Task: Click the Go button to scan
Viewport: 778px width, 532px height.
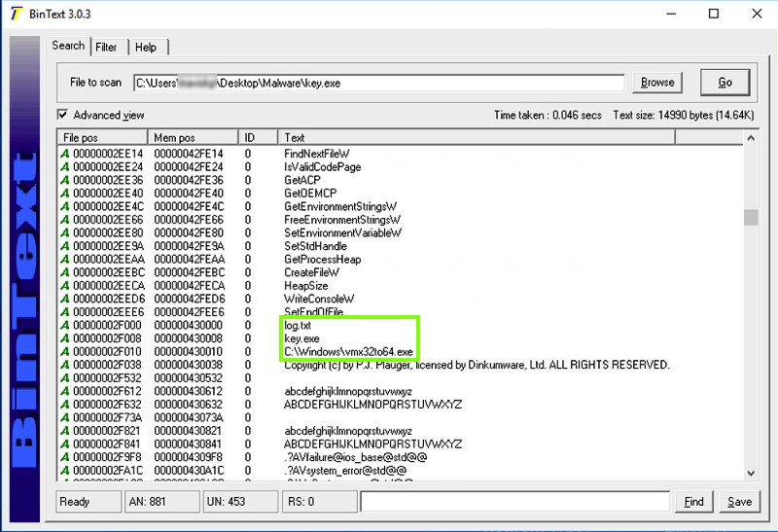Action: pyautogui.click(x=725, y=83)
